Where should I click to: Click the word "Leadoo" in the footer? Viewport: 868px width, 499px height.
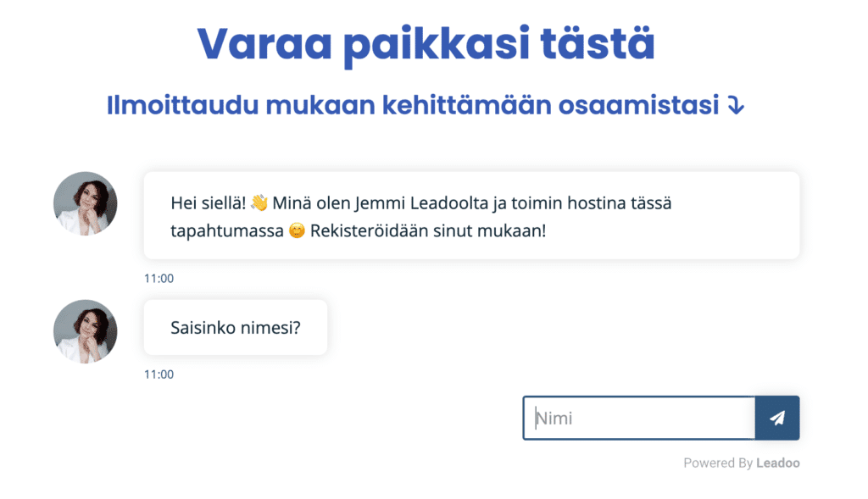click(x=778, y=463)
